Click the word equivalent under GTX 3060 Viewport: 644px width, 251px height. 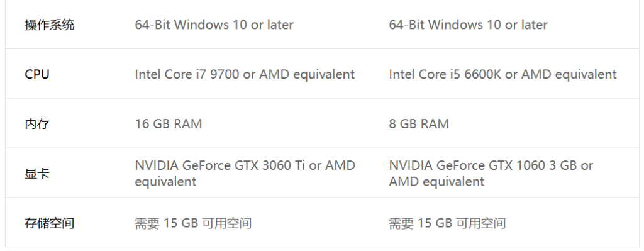pyautogui.click(x=165, y=182)
